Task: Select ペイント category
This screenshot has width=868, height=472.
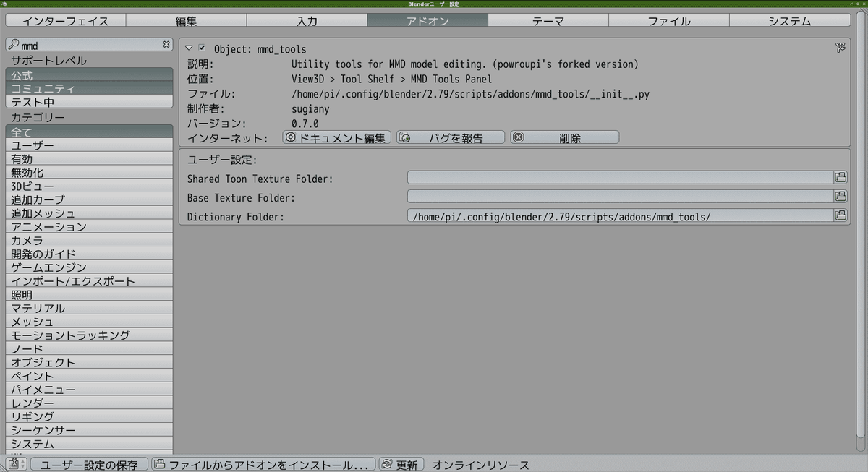Action: click(x=89, y=376)
